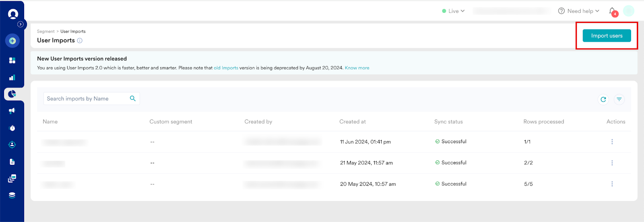
Task: Open the Live environment dropdown
Action: click(453, 11)
